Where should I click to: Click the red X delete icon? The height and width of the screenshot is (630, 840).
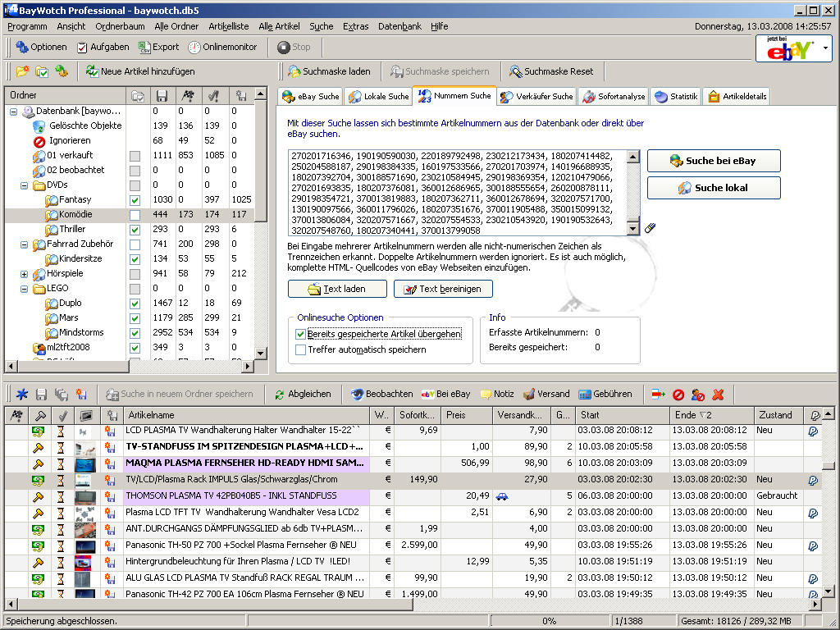718,395
